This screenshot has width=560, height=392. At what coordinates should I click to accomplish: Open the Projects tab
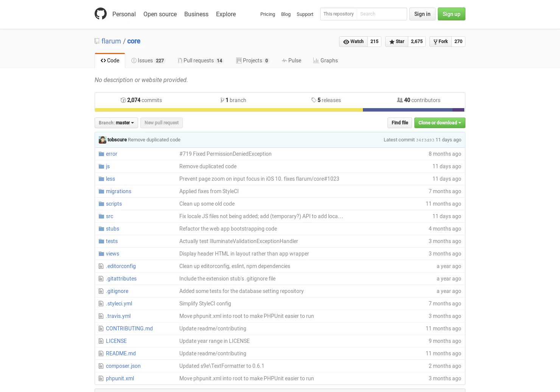pos(253,60)
